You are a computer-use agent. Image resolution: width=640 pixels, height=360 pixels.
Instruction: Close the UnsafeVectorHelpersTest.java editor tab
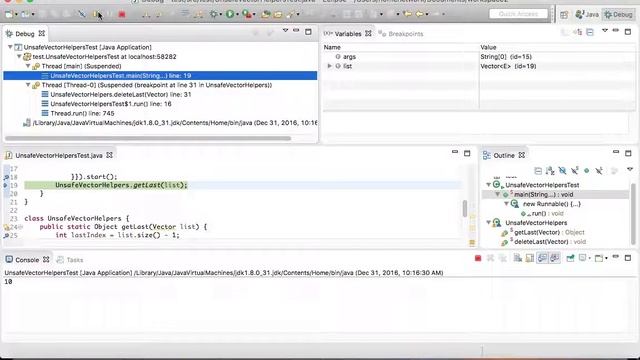point(109,155)
